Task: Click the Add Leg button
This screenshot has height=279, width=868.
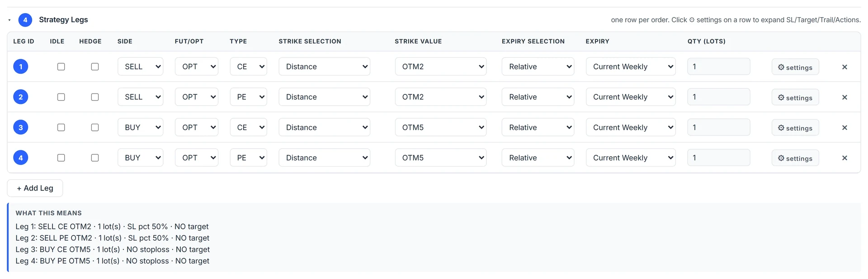Action: point(35,188)
